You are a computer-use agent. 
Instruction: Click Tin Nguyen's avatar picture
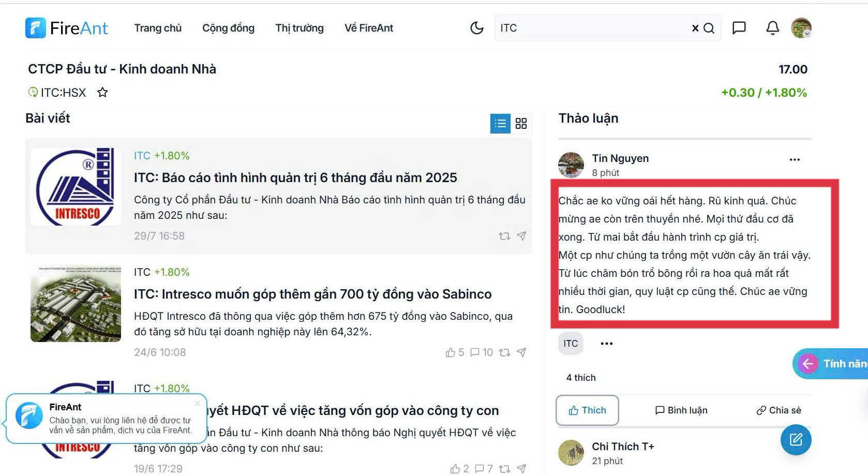(x=571, y=165)
